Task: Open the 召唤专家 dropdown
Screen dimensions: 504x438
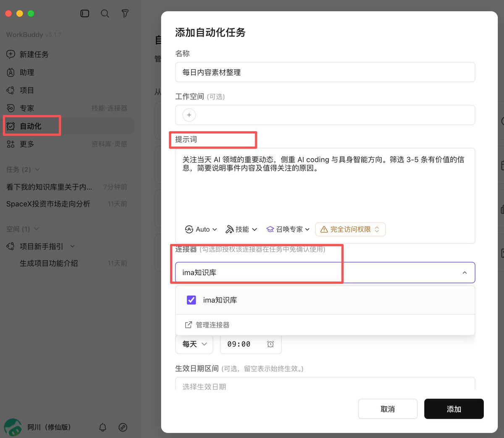Action: pyautogui.click(x=288, y=229)
